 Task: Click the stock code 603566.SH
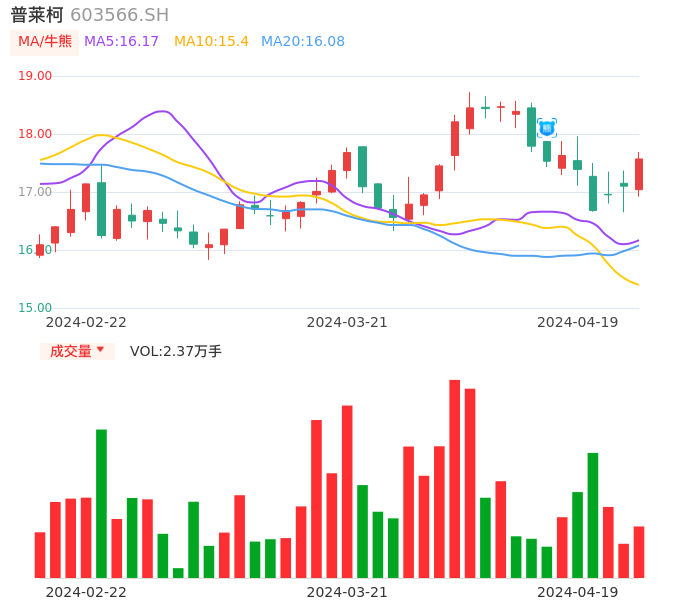point(119,15)
